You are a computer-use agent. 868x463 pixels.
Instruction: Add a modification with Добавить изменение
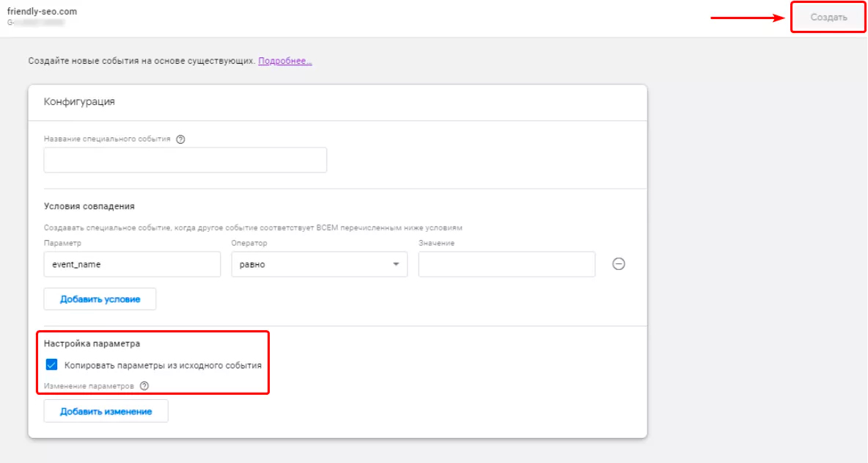click(x=106, y=412)
